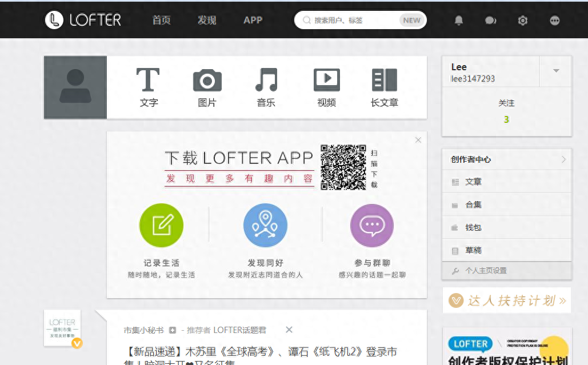Open 草稿 drafts in sidebar
588x365 pixels.
click(x=473, y=250)
